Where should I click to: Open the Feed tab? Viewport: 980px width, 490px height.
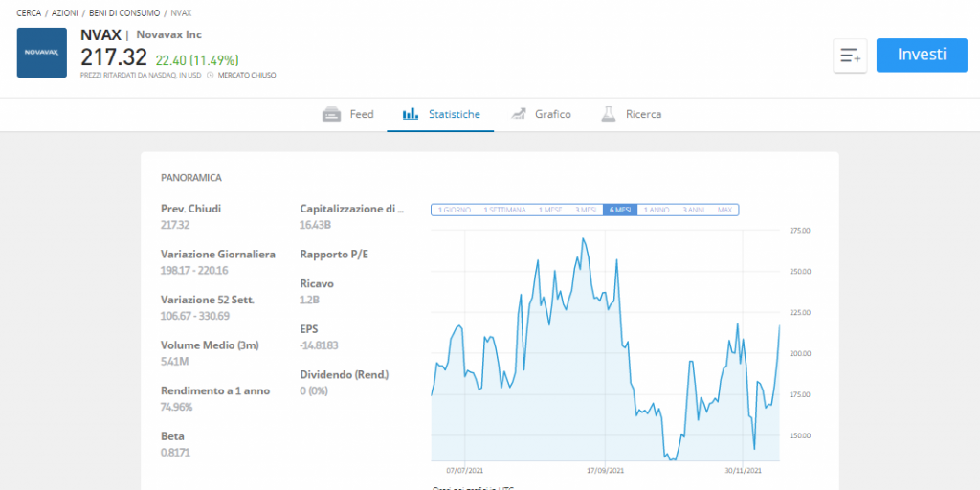pyautogui.click(x=347, y=115)
